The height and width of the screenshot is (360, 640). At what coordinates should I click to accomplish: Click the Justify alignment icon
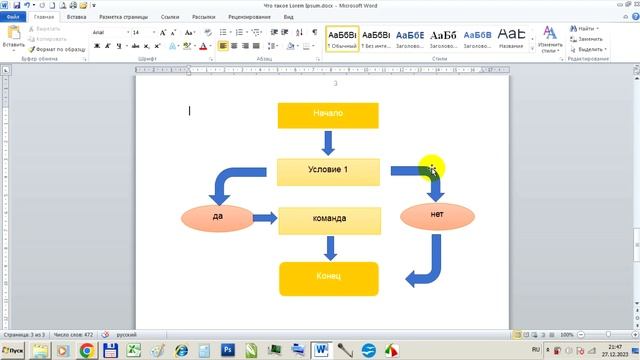(x=256, y=46)
